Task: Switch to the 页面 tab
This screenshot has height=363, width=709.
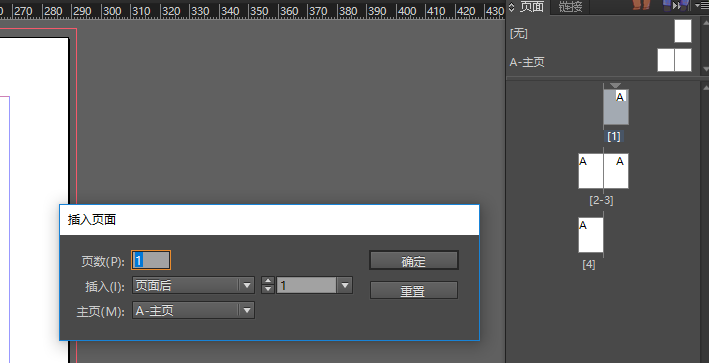Action: pos(531,7)
